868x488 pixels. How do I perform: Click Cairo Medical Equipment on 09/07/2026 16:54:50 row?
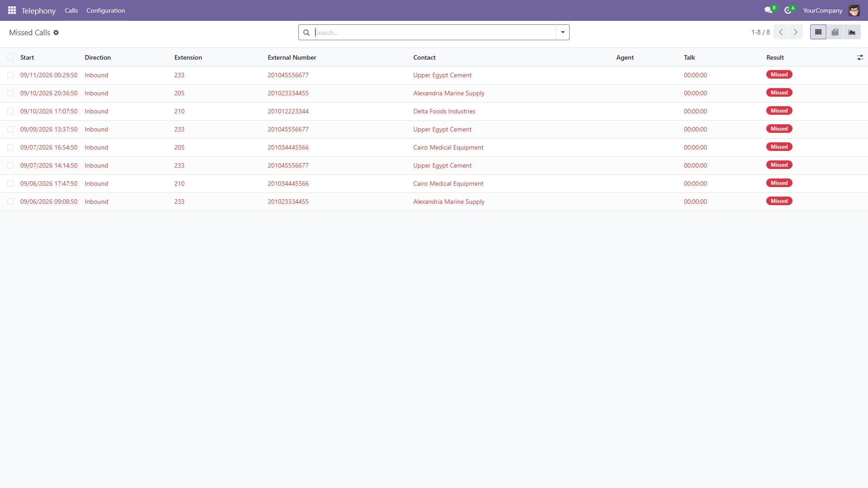(448, 147)
